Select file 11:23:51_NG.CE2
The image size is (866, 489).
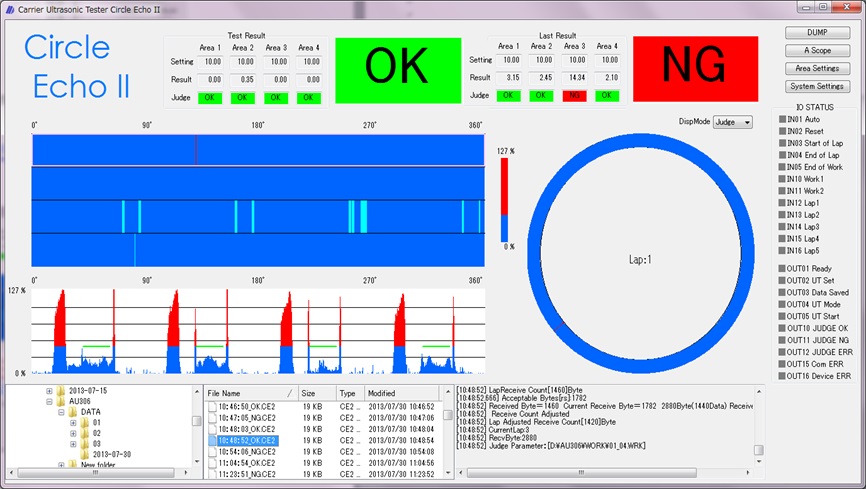click(x=247, y=474)
